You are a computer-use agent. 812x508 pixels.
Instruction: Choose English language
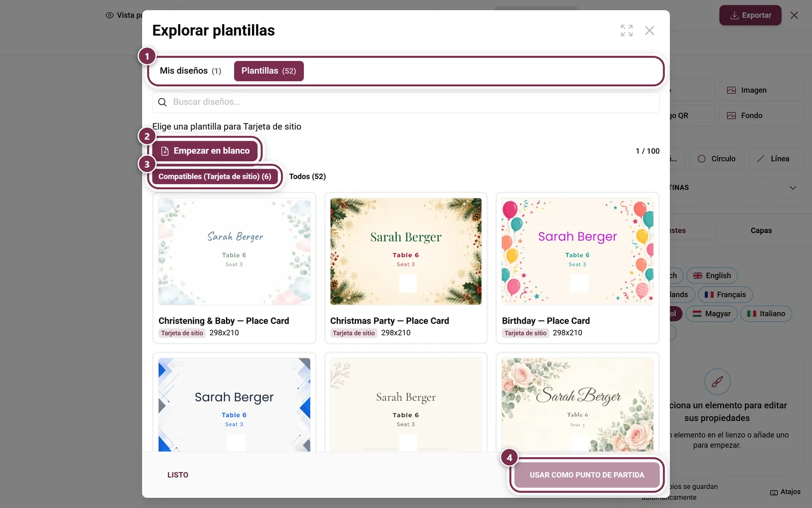pos(712,275)
